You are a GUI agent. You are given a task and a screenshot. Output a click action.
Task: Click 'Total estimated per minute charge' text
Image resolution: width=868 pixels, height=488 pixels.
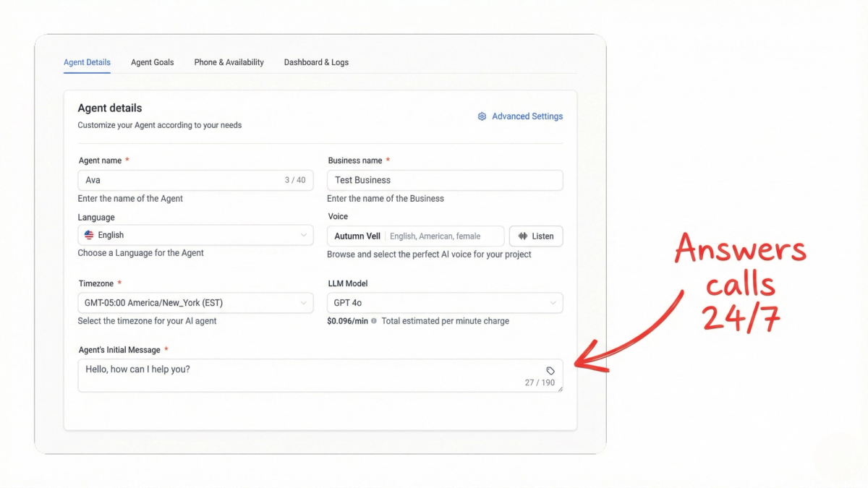[446, 321]
